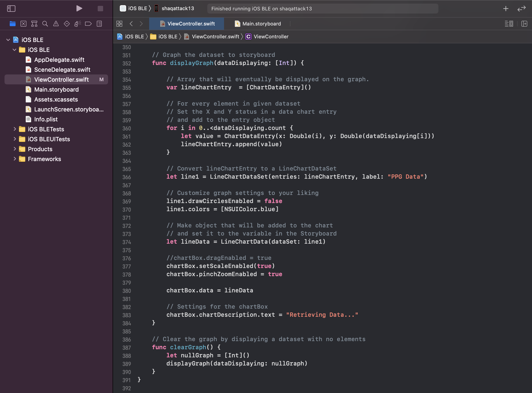The image size is (532, 393).
Task: Add a new editor pane
Action: point(524,23)
